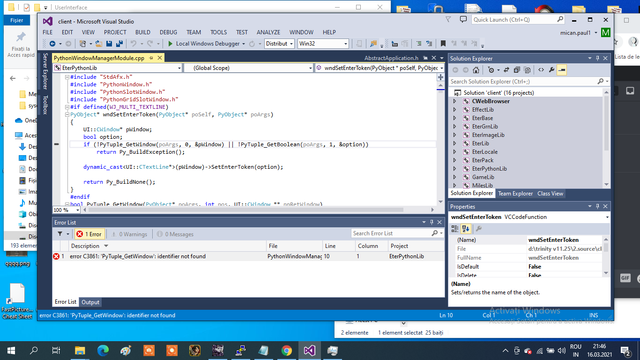Click the Home icon in Solution Explorer
640x360 pixels.
tap(476, 70)
